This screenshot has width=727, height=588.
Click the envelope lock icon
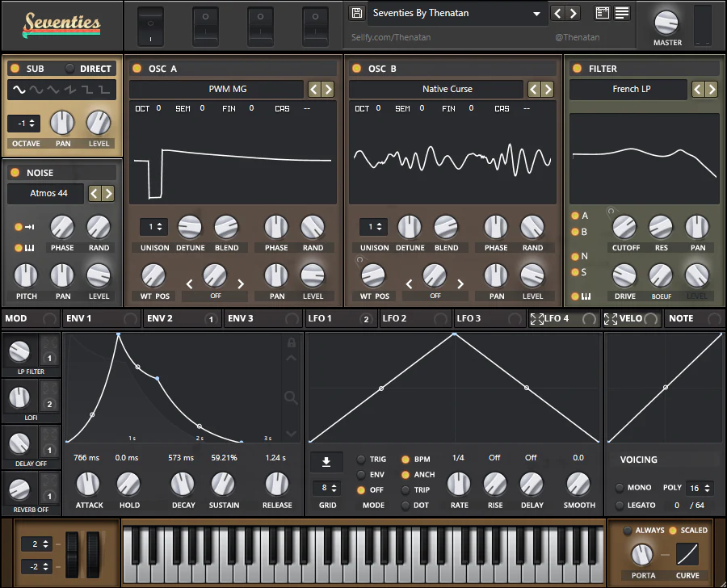click(x=291, y=343)
